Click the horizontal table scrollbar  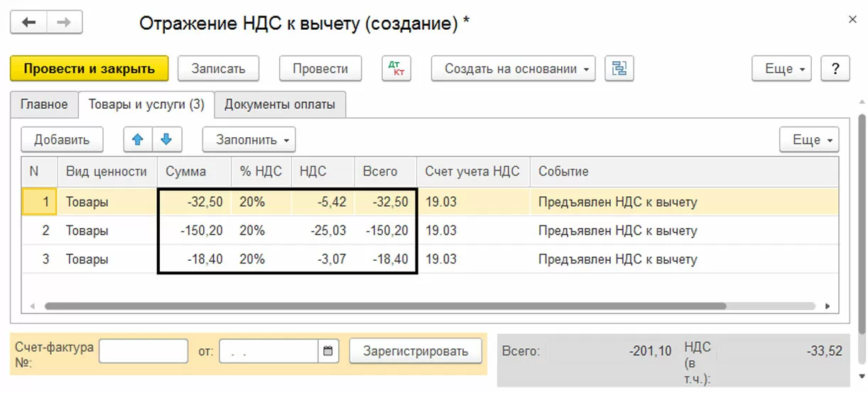384,306
